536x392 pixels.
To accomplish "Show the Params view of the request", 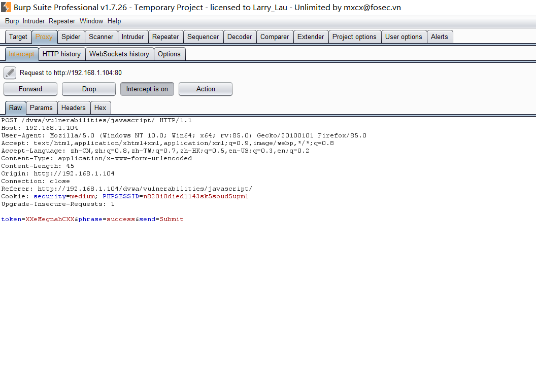I will click(41, 108).
